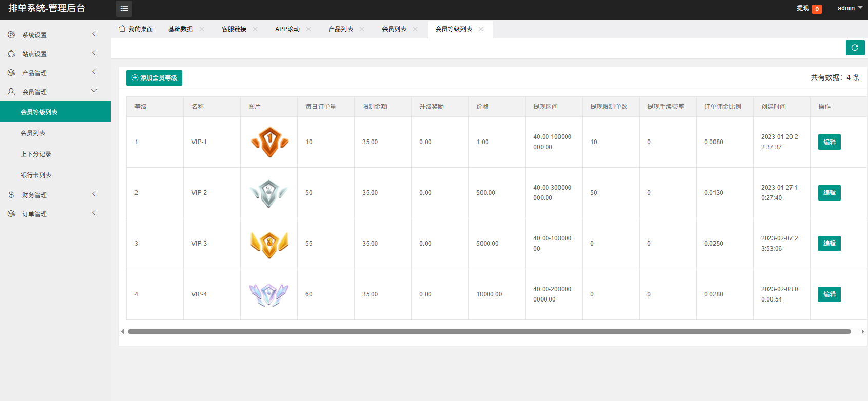Click the VIP-1 orange badge image
This screenshot has height=401, width=868.
click(269, 142)
